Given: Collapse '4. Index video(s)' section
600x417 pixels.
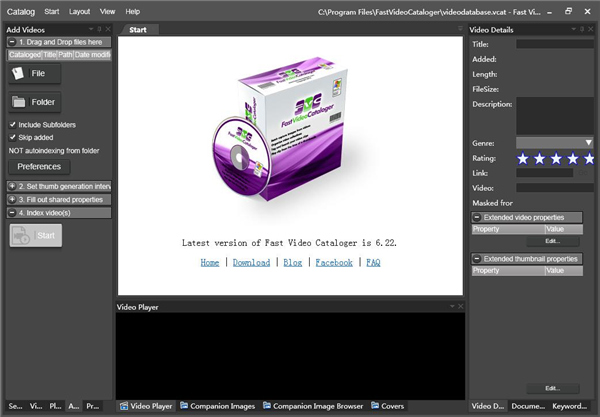Looking at the screenshot, I should 12,213.
